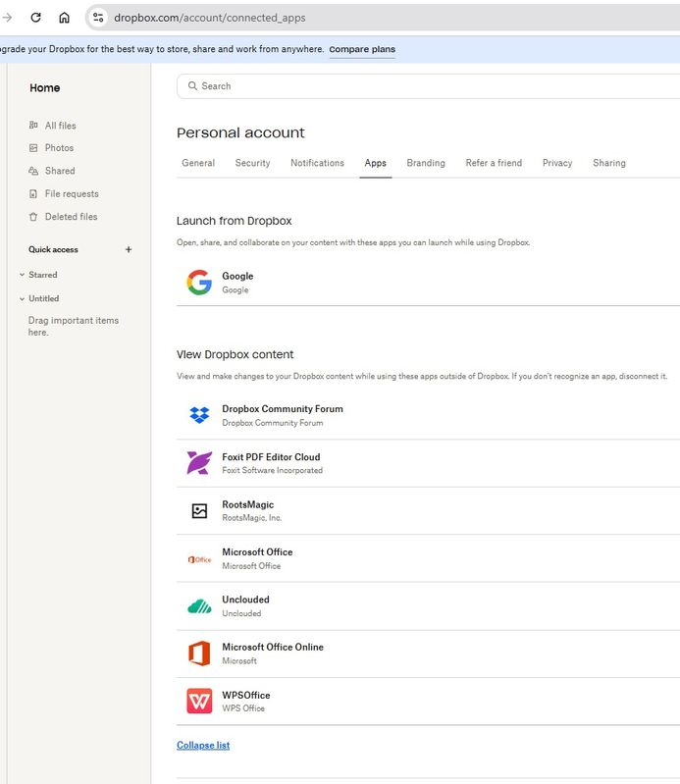This screenshot has height=784, width=680.
Task: Collapse the Starred section
Action: [x=22, y=275]
